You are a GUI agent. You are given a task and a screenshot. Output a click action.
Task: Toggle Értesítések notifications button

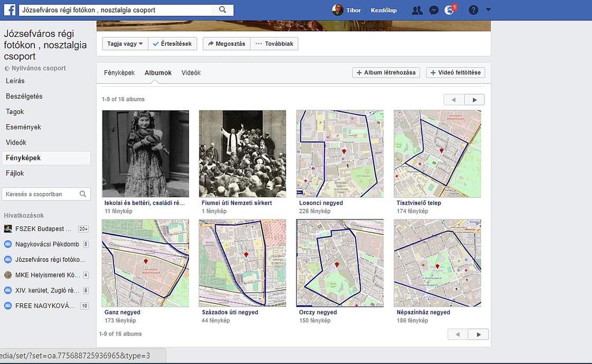[172, 44]
